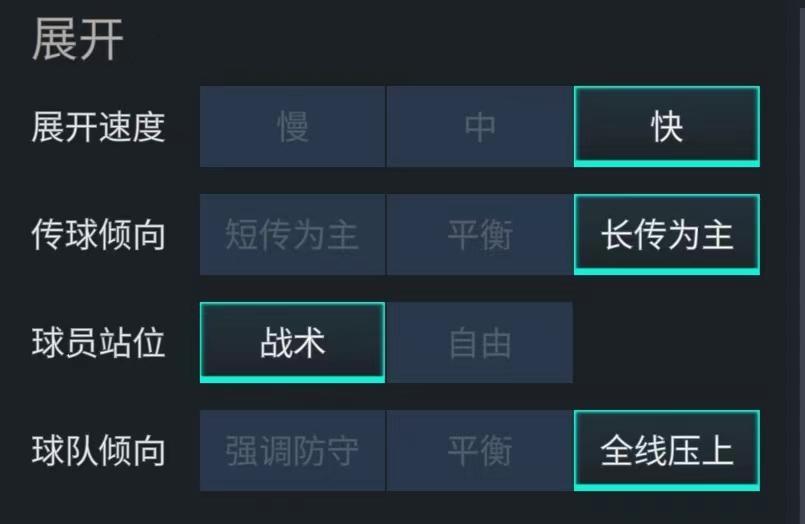Select 平衡 in the 传球倾向 row
Screen dimensions: 805x524
480,235
